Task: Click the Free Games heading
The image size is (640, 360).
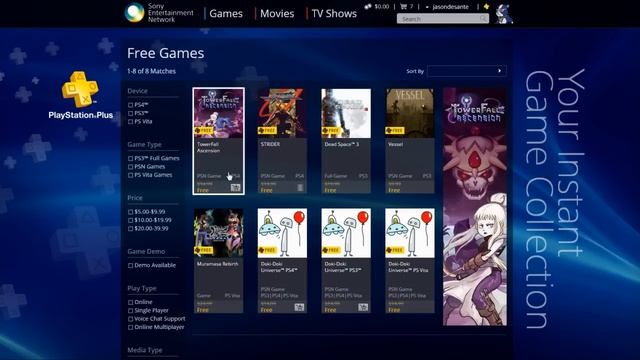Action: 165,53
